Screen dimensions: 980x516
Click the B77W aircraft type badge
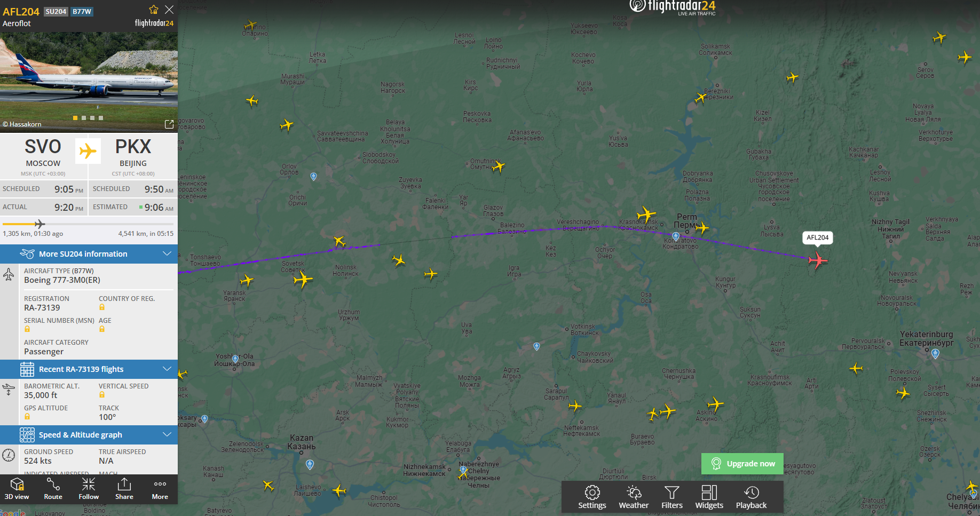tap(82, 11)
